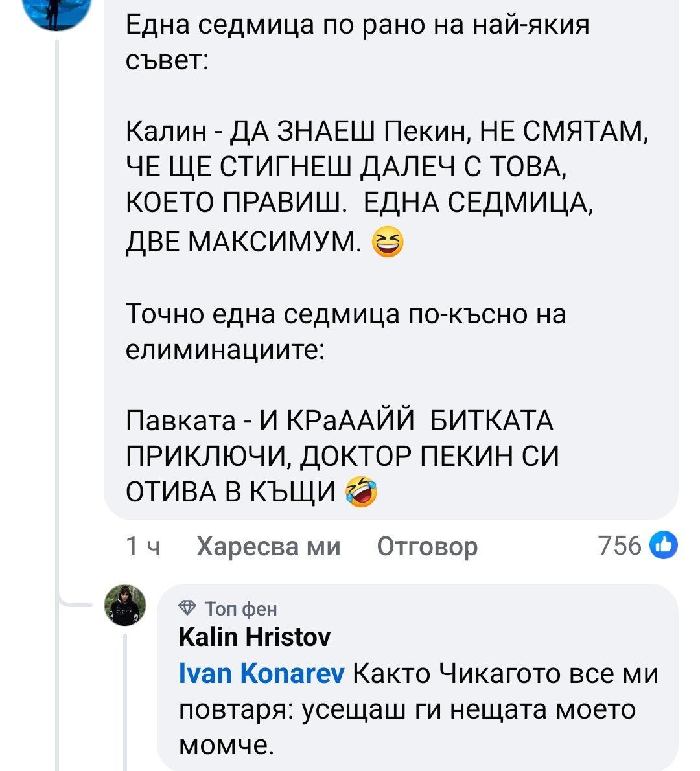Open Kalin Hristov's profile picture

click(x=126, y=605)
